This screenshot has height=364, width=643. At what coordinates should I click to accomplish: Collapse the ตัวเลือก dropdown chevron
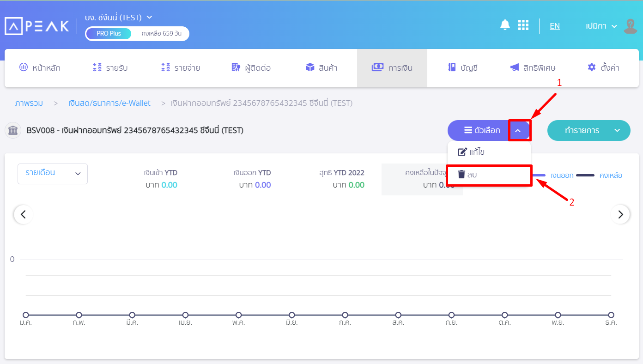[x=518, y=131]
